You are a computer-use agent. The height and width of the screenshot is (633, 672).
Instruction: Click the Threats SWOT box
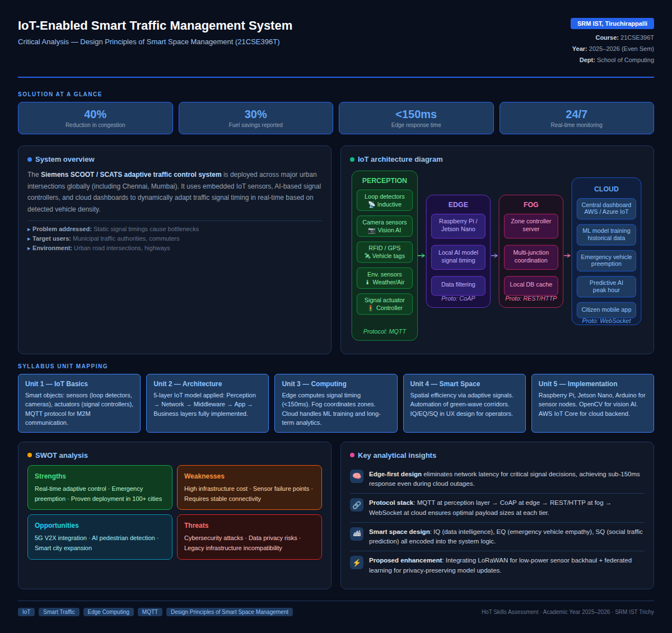point(250,537)
